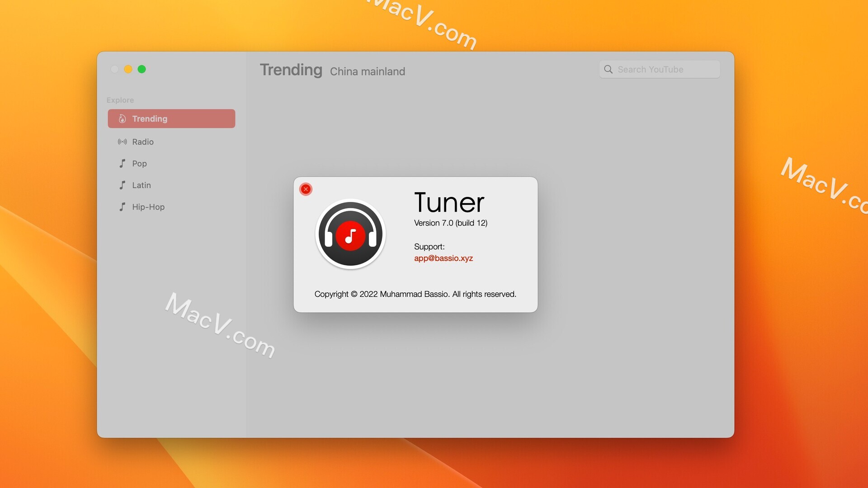Click the Version 7.0 (build 12) text
Screen dimensions: 868x488
click(x=451, y=223)
